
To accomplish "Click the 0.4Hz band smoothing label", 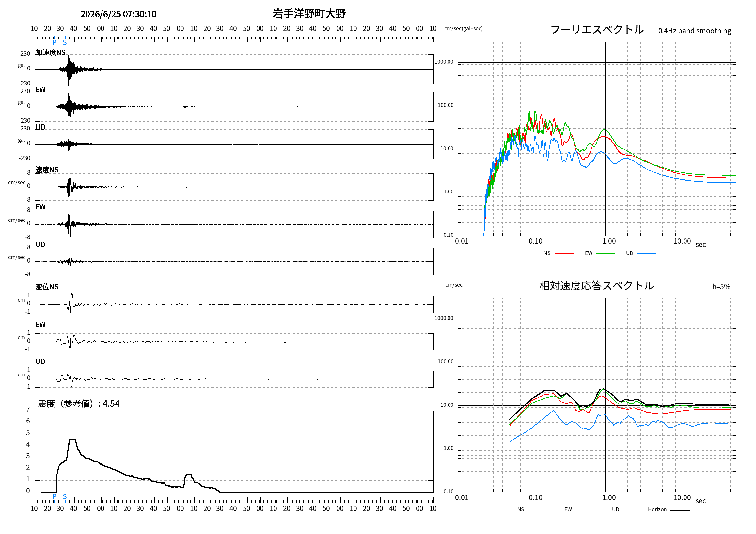I will 695,31.
